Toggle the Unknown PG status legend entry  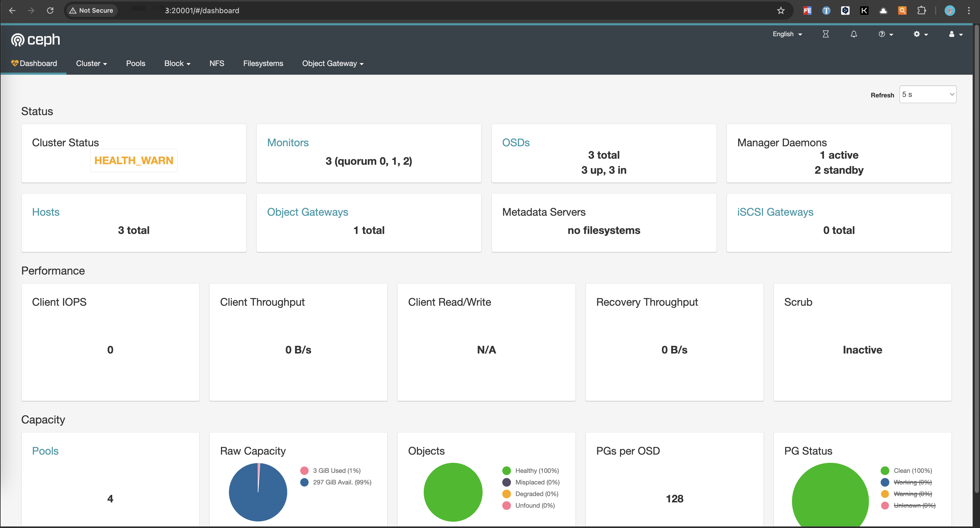click(908, 506)
